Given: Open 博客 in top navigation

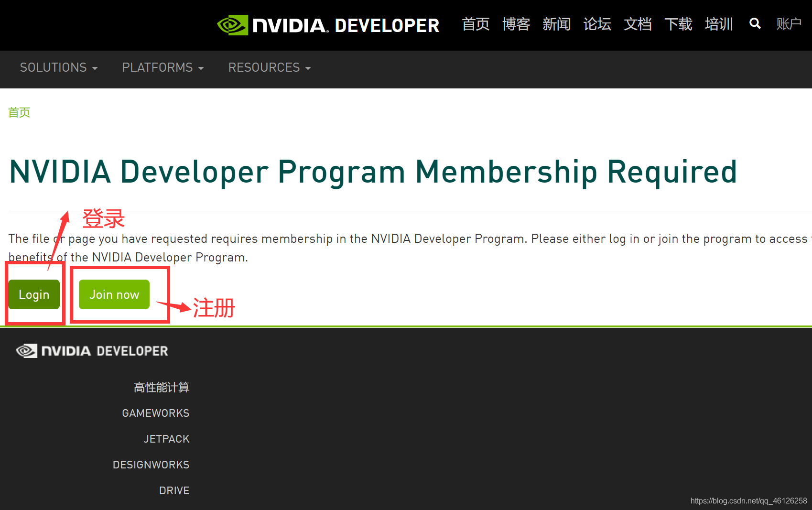Looking at the screenshot, I should (x=516, y=24).
